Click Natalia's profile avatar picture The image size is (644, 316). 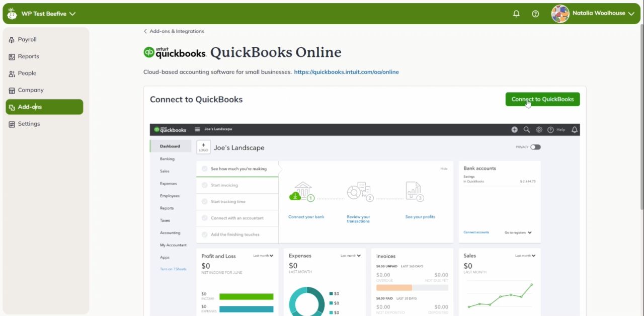(559, 14)
